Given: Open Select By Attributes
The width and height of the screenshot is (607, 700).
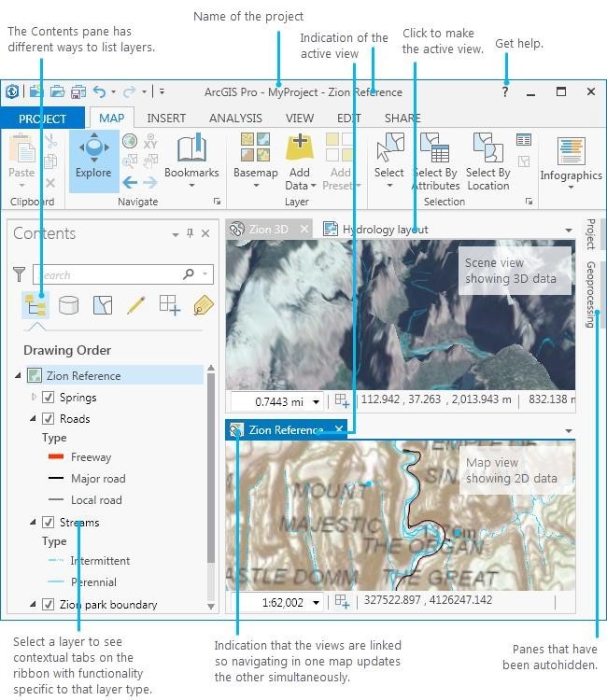Looking at the screenshot, I should pos(435,161).
